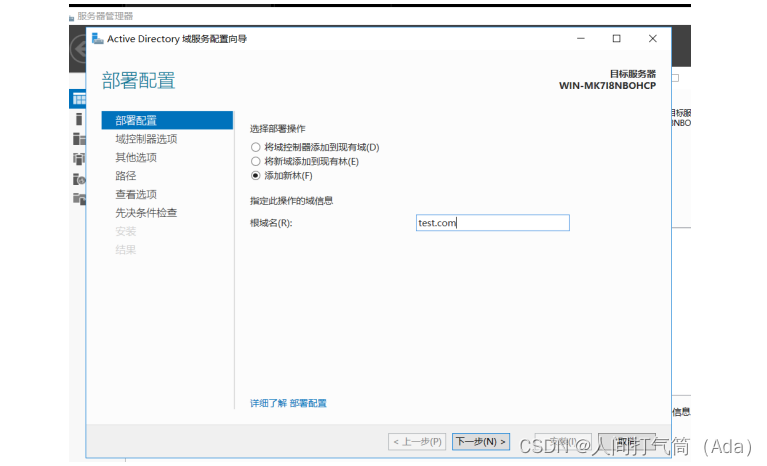Click the disabled 结果 step in sidebar

click(x=126, y=250)
